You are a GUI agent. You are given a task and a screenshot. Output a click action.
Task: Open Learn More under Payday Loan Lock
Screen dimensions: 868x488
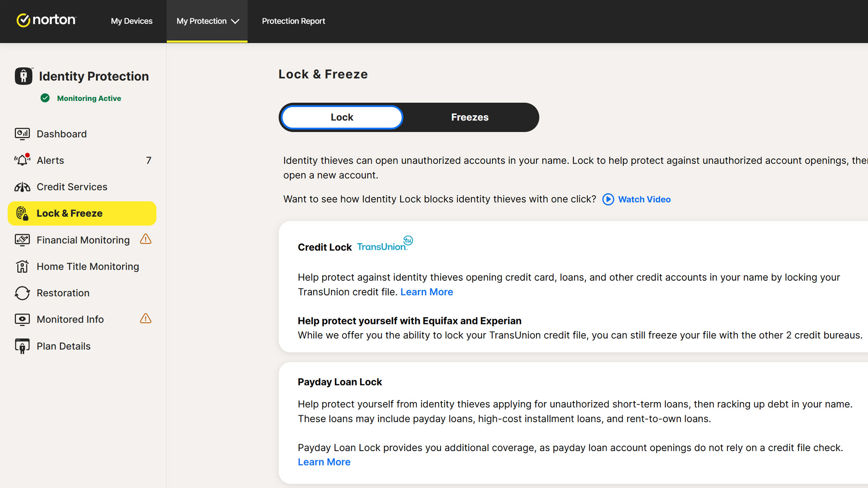324,462
